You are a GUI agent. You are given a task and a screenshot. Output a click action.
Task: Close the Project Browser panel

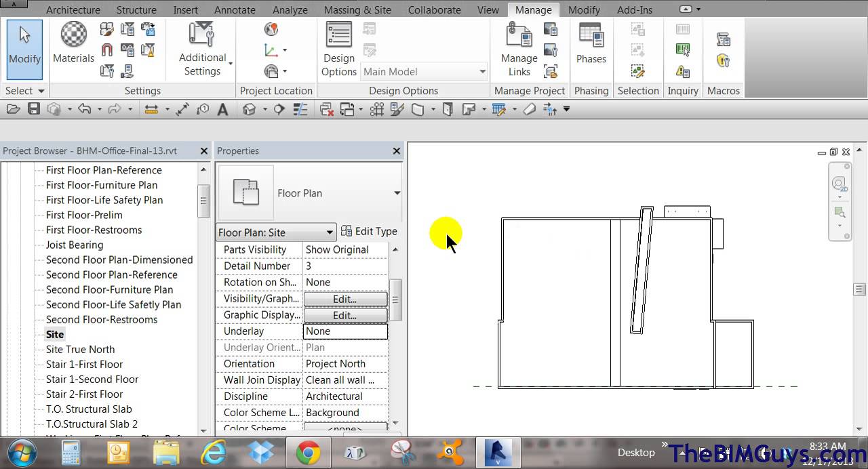(204, 151)
